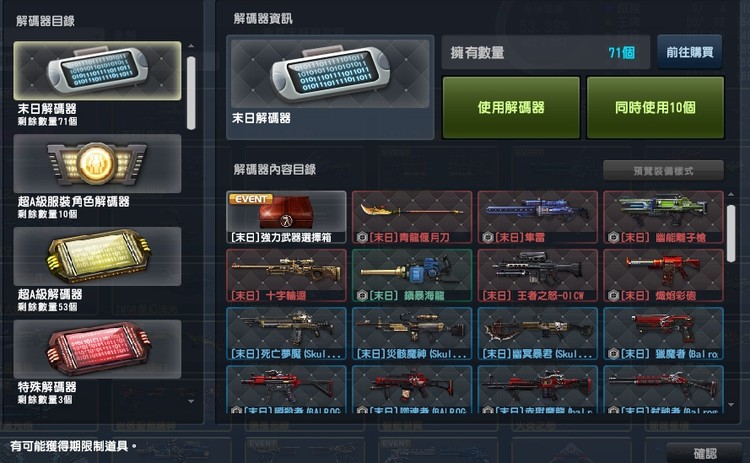Open 預覽裝備樣式 preview button
This screenshot has height=463, width=750.
pyautogui.click(x=663, y=171)
